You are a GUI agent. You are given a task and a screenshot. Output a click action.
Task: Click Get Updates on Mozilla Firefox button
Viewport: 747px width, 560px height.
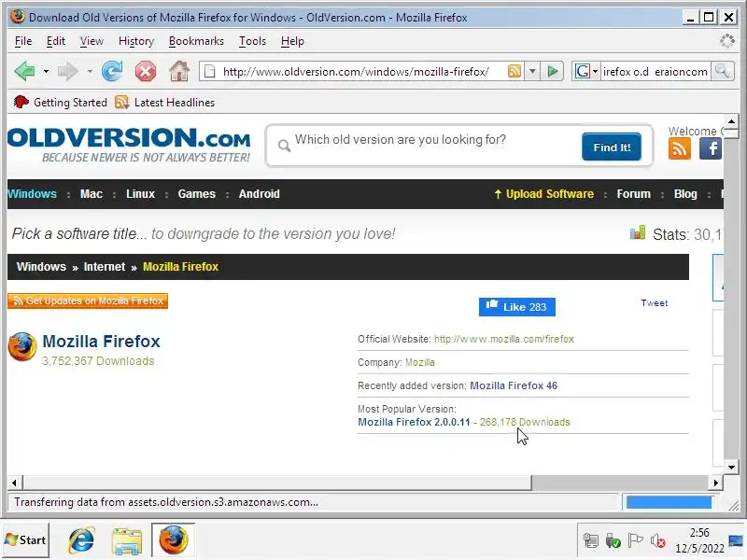coord(88,301)
